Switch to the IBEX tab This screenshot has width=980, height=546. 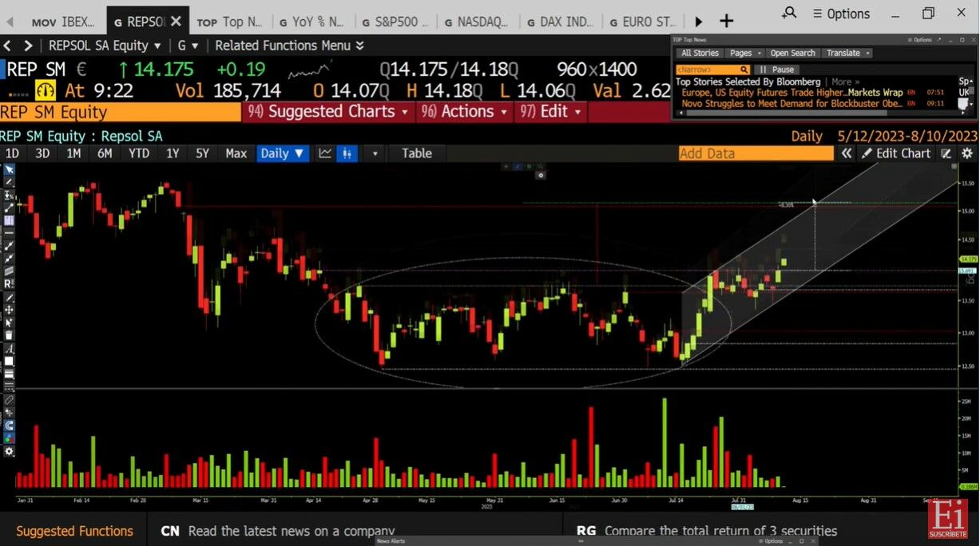tap(64, 22)
